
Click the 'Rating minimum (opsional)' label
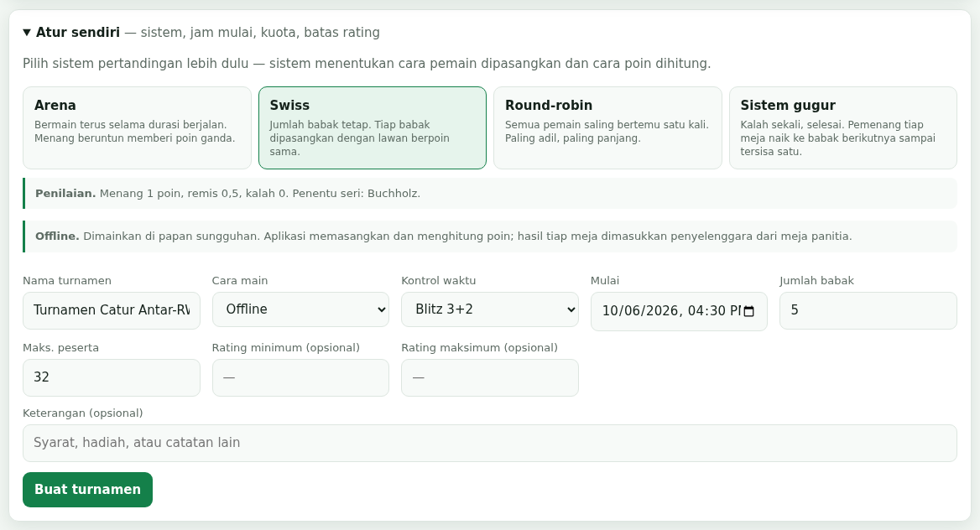pyautogui.click(x=285, y=347)
